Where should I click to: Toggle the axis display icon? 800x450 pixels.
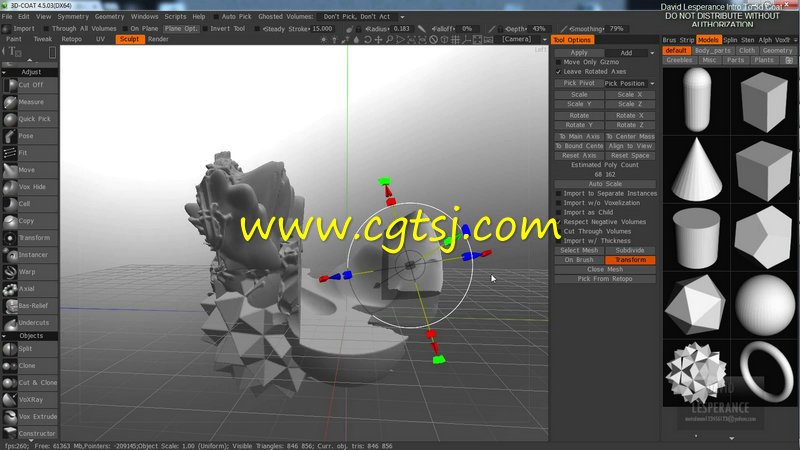(466, 40)
